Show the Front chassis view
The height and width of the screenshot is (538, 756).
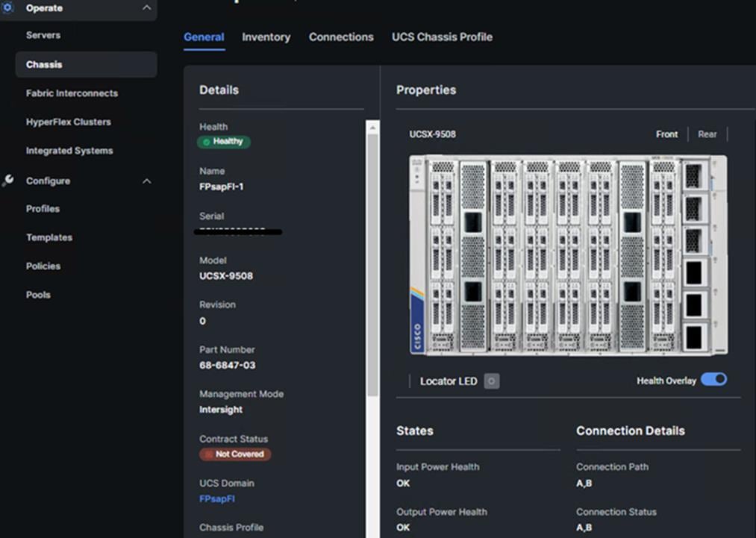666,134
